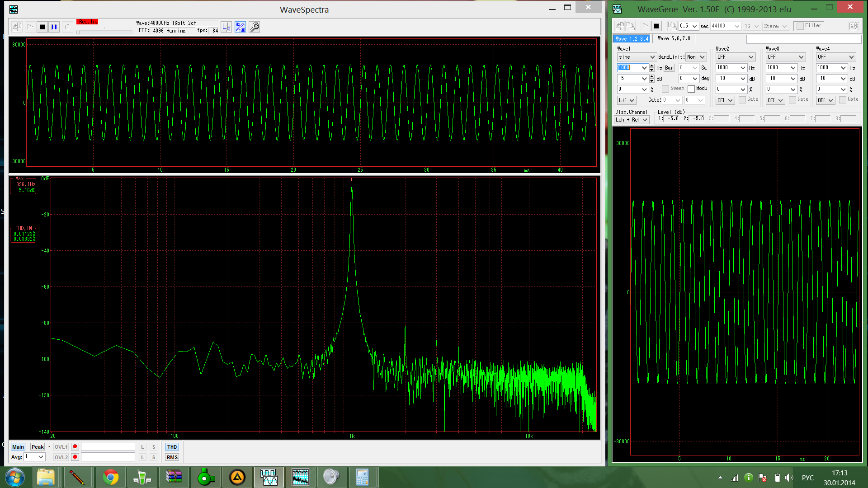Viewport: 868px width, 488px height.
Task: Click the Bar button beside Hz
Action: [x=669, y=68]
